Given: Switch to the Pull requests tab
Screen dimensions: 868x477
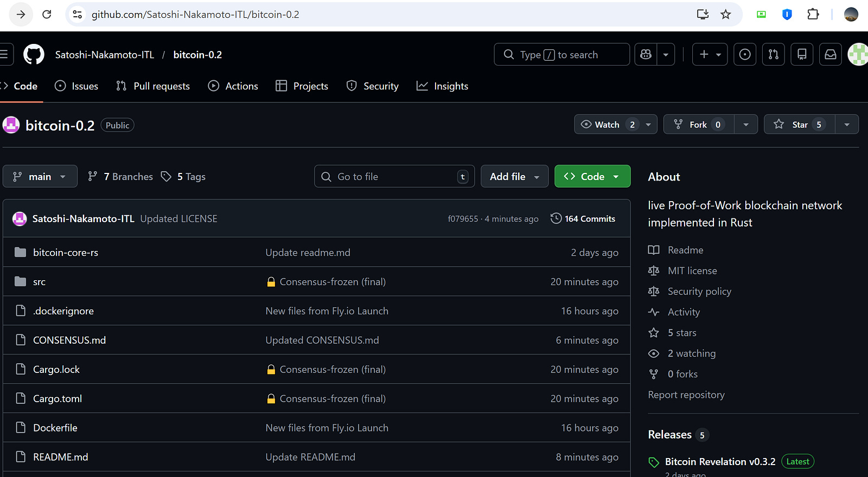Looking at the screenshot, I should (x=153, y=86).
